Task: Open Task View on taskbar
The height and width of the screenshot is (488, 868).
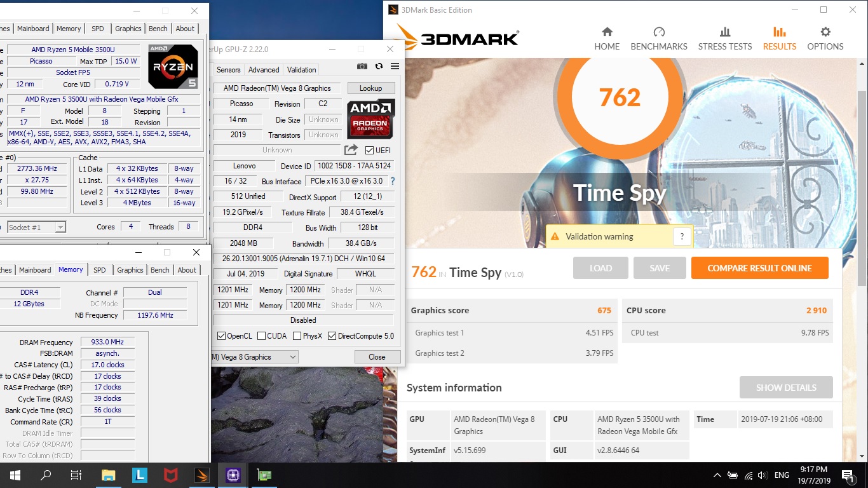Action: (x=76, y=475)
